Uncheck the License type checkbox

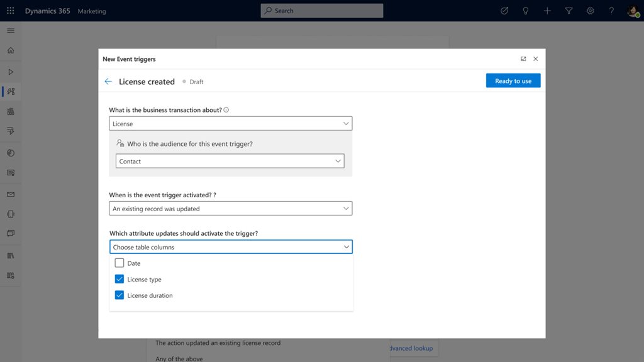tap(119, 279)
